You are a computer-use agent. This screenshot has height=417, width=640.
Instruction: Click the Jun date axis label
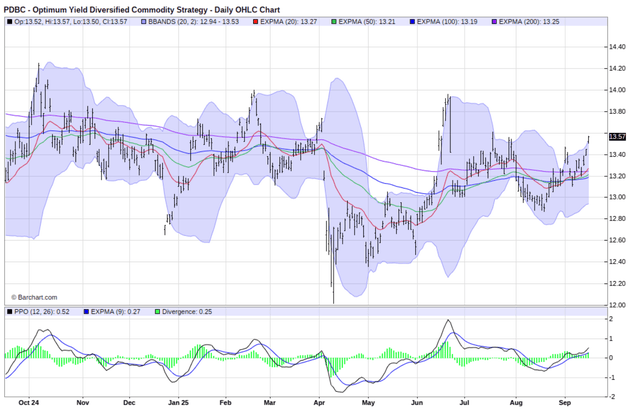point(417,403)
